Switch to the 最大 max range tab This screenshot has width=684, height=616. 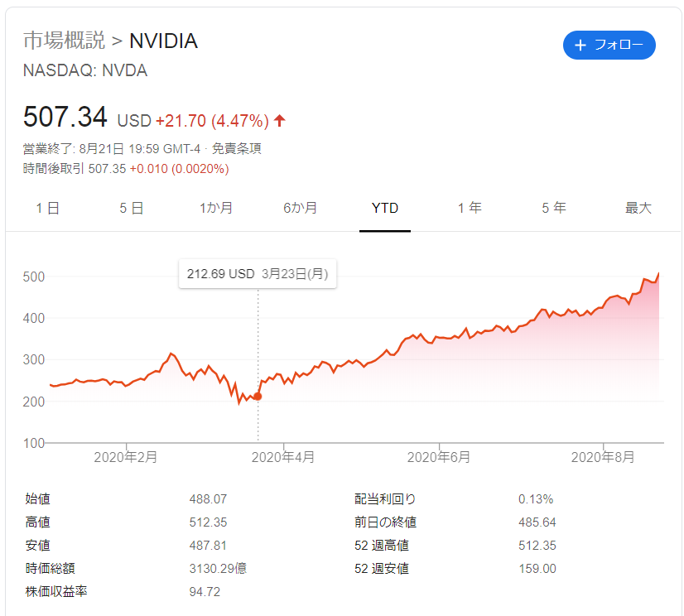coord(638,208)
